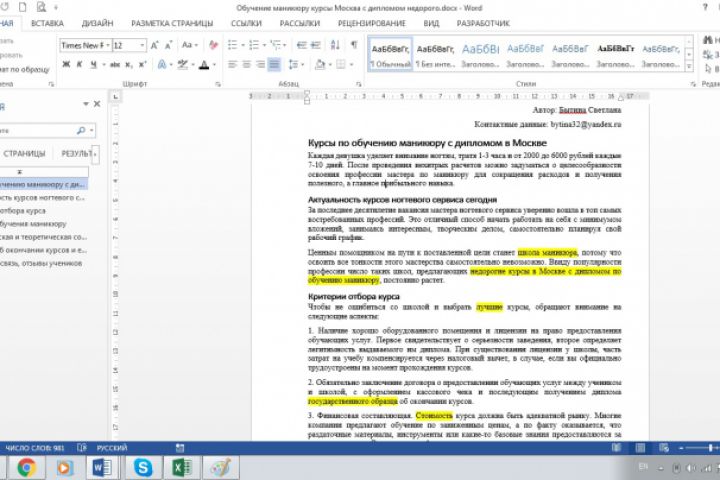Click zoom slider handle in status bar
Viewport: 720px width, 480px height.
[x=710, y=447]
